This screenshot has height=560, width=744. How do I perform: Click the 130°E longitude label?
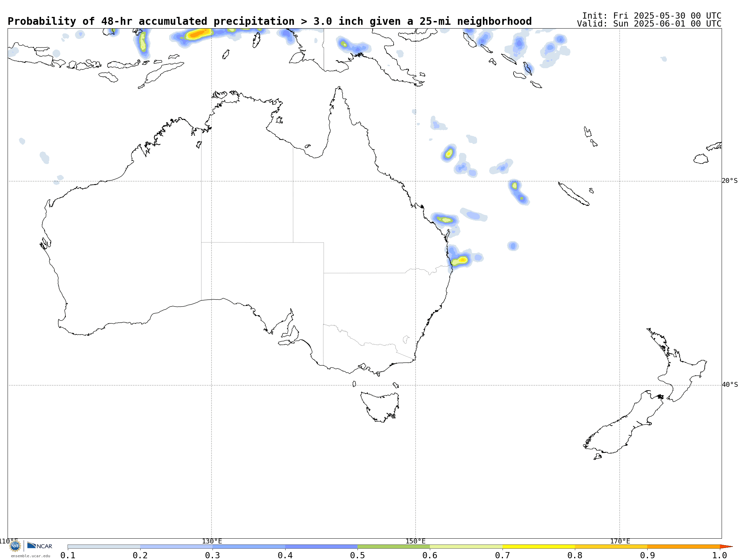coord(212,541)
